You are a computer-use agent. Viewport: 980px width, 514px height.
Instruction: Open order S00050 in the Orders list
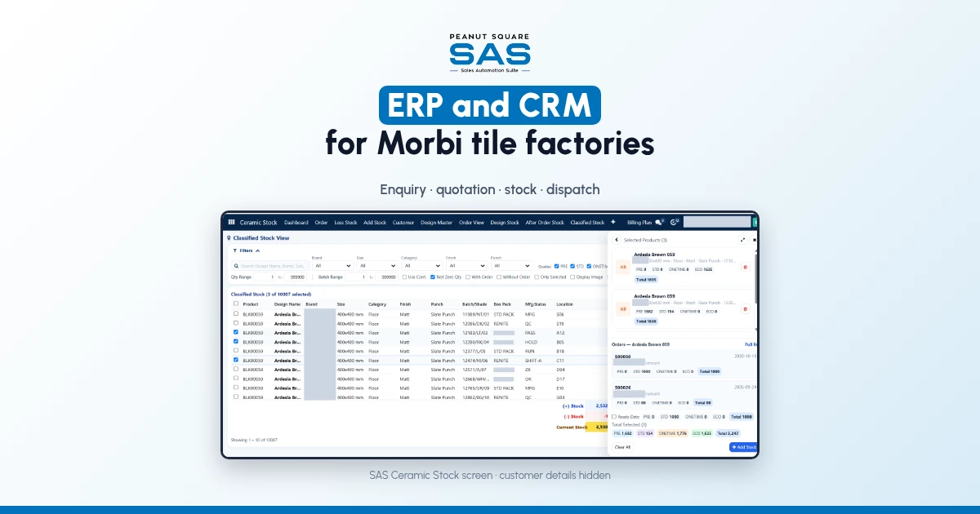point(622,357)
